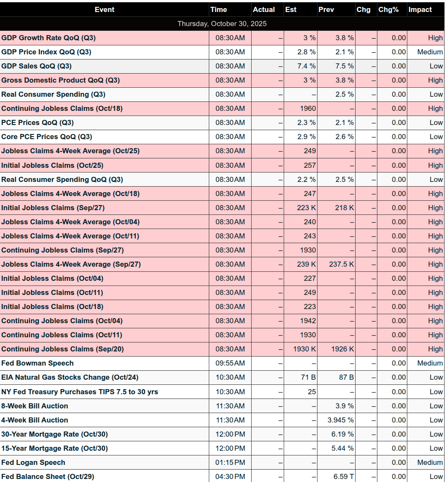Click Core PCE Prices QoQ (Q3)

tap(47, 137)
